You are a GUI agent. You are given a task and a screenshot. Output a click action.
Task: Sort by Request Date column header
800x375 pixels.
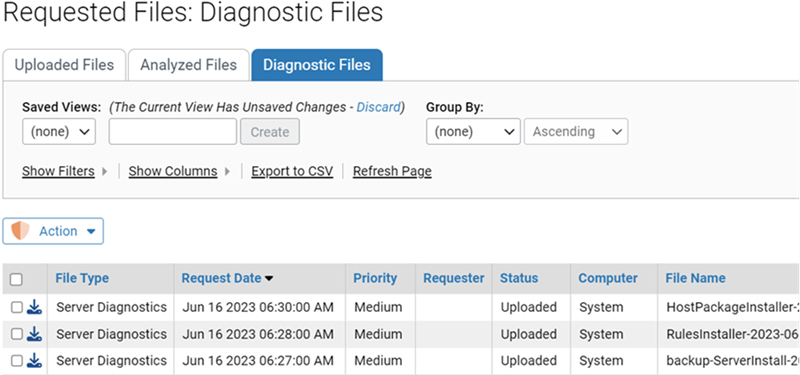pyautogui.click(x=221, y=278)
